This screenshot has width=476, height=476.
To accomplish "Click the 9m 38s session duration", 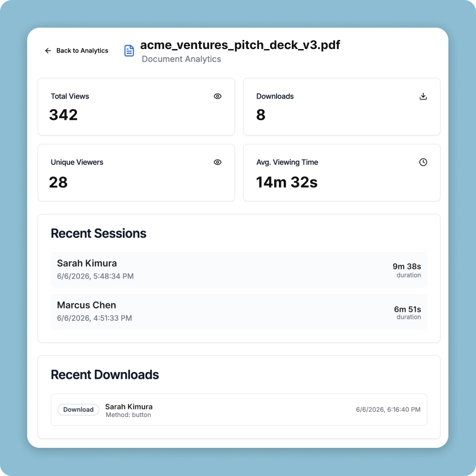I will click(x=407, y=266).
